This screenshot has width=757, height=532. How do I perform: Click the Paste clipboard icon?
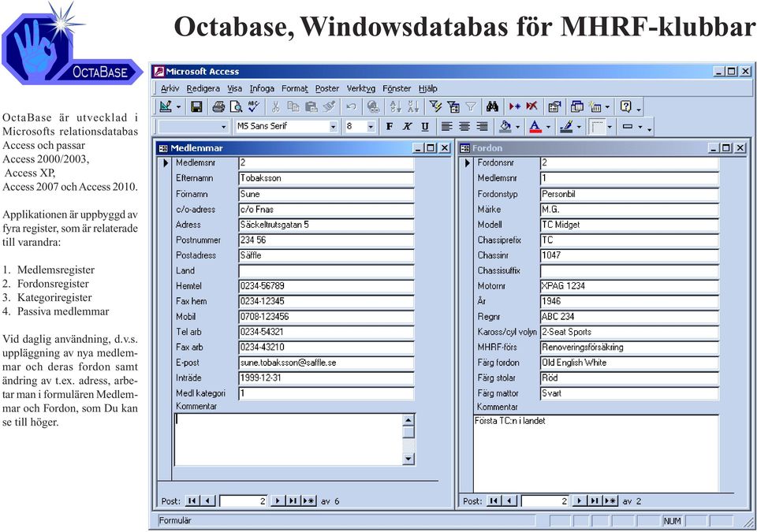click(311, 106)
